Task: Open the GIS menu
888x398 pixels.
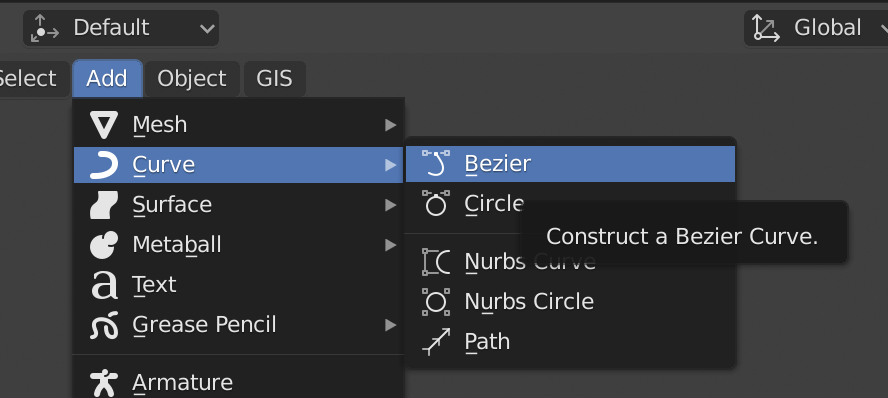Action: (275, 79)
